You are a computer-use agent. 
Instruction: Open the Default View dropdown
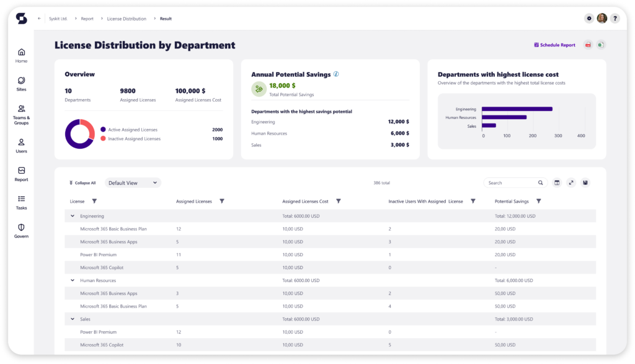tap(133, 183)
